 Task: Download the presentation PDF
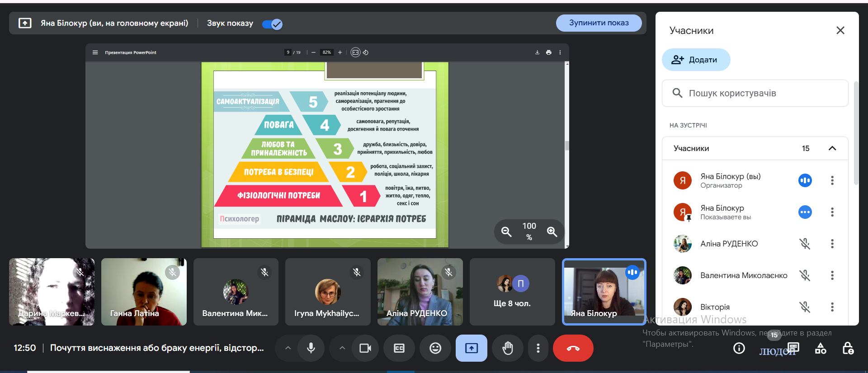537,52
